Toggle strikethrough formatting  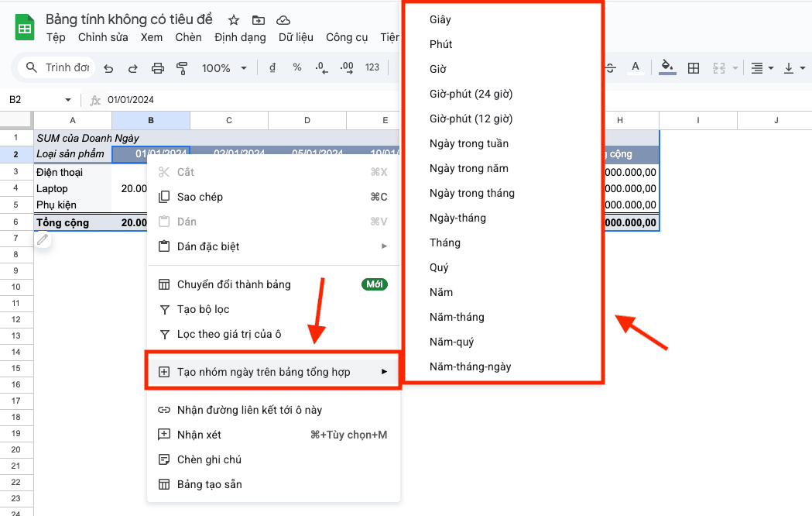pos(611,68)
